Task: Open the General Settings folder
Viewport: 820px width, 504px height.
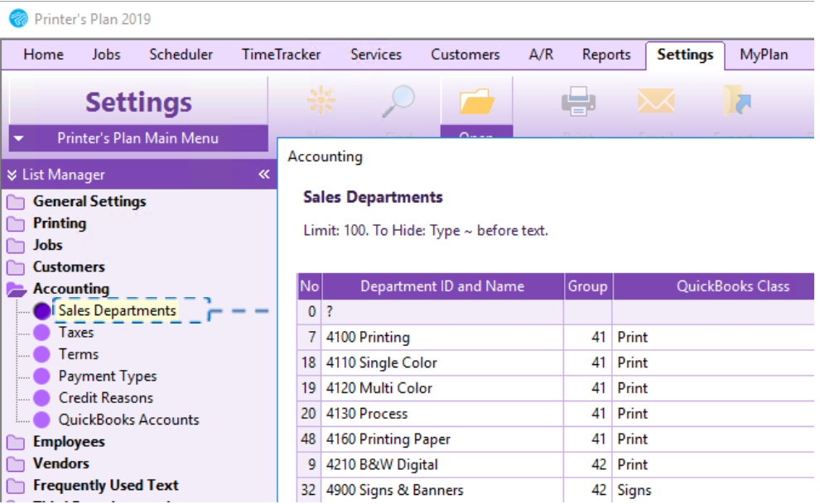Action: click(16, 202)
